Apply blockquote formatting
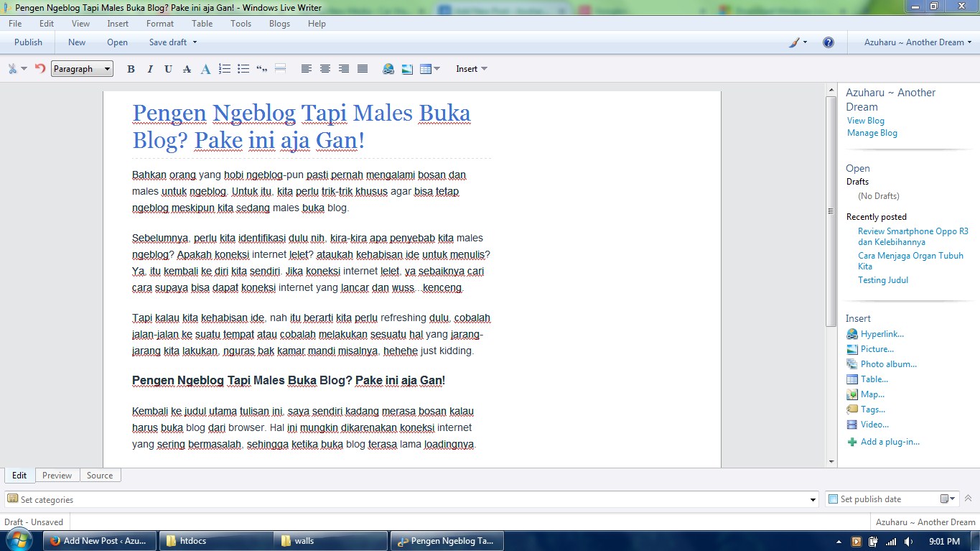 coord(262,69)
